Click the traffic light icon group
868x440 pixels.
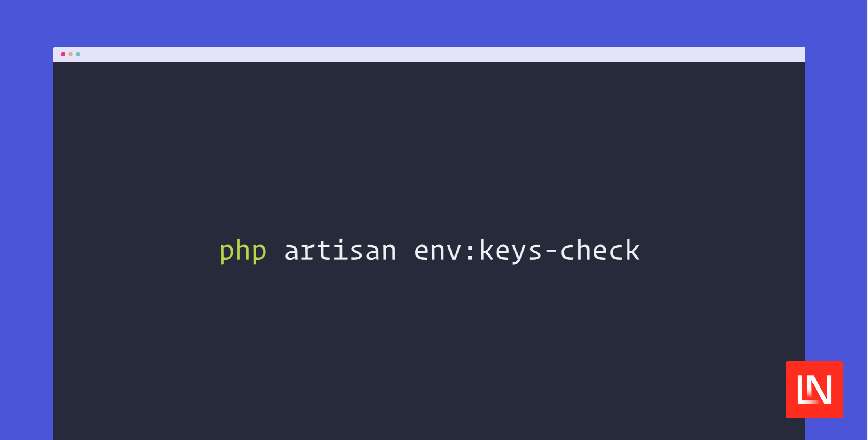coord(70,54)
